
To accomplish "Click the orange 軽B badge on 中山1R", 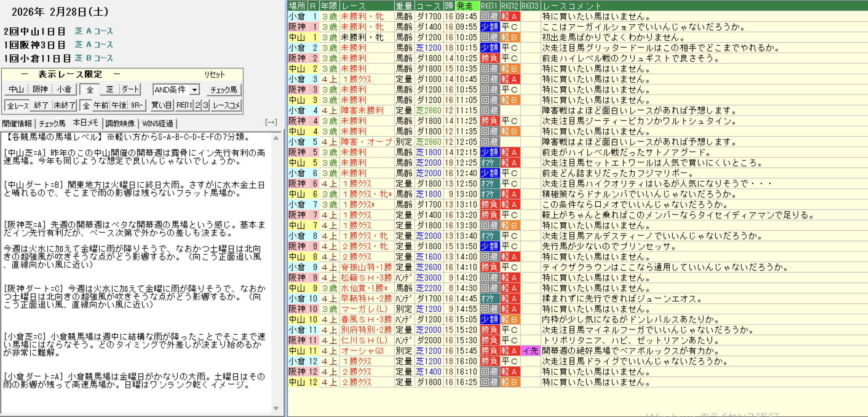I will click(x=510, y=37).
